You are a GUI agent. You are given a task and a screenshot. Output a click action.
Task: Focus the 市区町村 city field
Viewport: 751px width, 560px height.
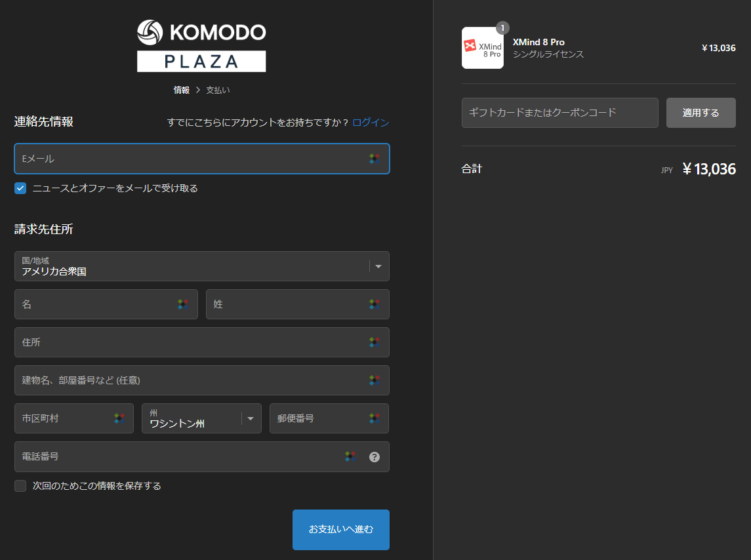click(x=73, y=418)
